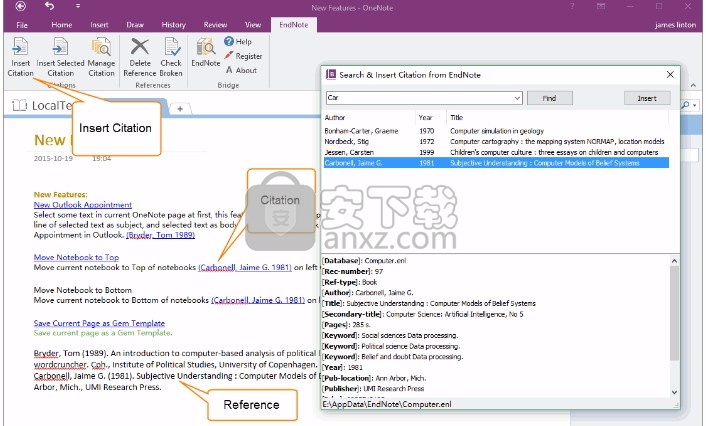Click the Find button

click(x=549, y=98)
